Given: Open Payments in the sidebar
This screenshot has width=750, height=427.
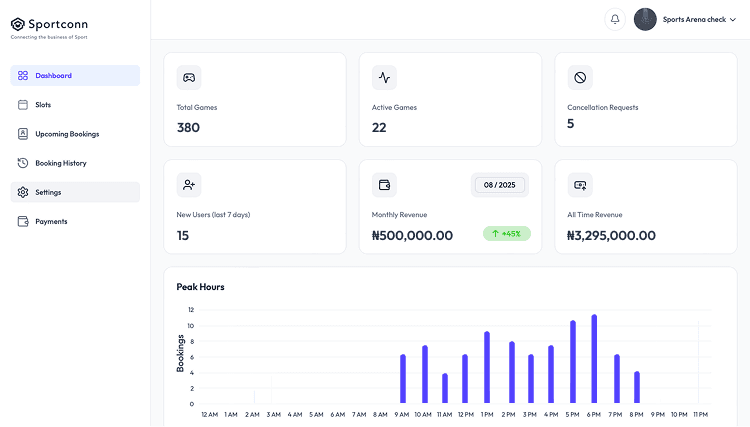Looking at the screenshot, I should (x=75, y=221).
